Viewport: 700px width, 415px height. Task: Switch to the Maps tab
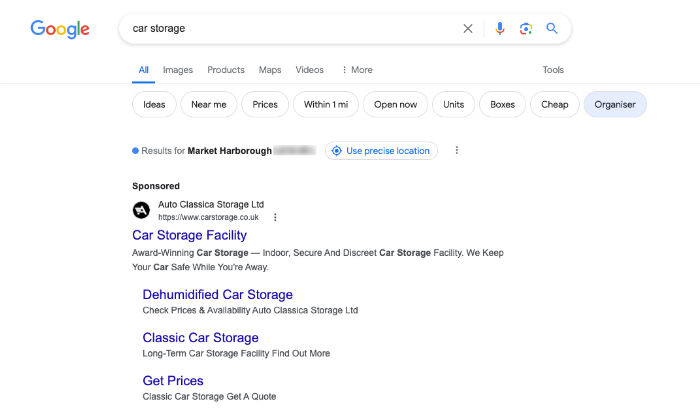(270, 70)
